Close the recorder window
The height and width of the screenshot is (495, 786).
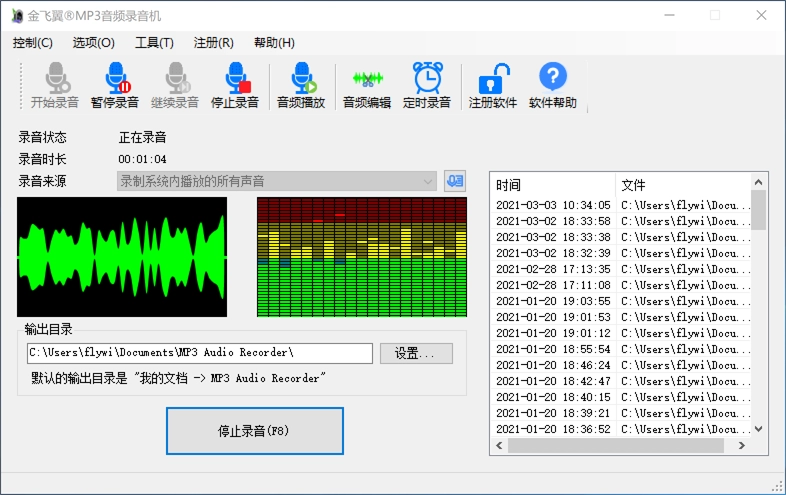tap(761, 16)
